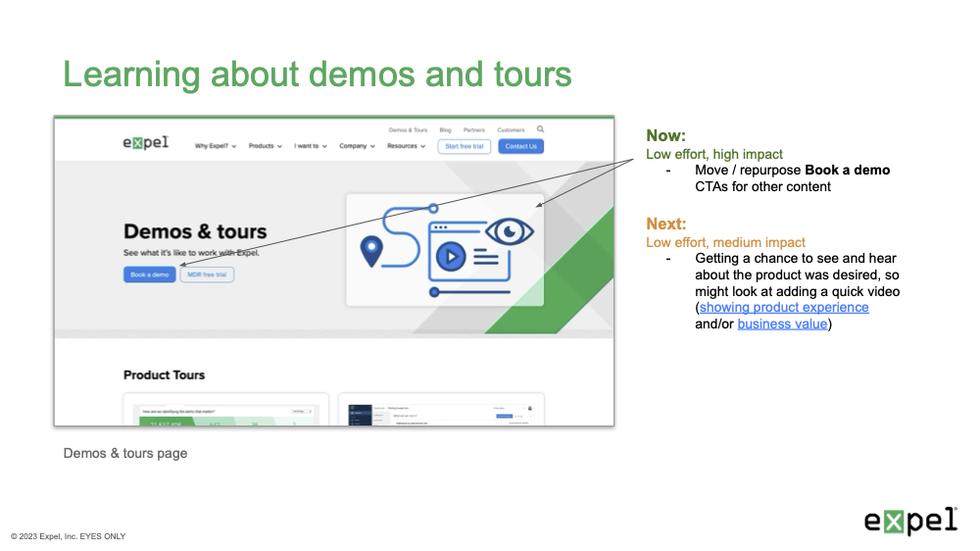Open showing product experience link
This screenshot has height=551, width=980.
[784, 308]
